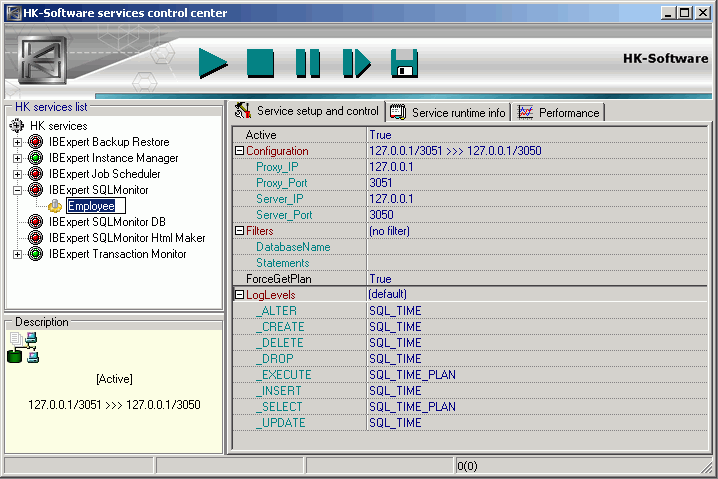Click the title bar application icon
This screenshot has height=479, width=718.
[x=14, y=13]
